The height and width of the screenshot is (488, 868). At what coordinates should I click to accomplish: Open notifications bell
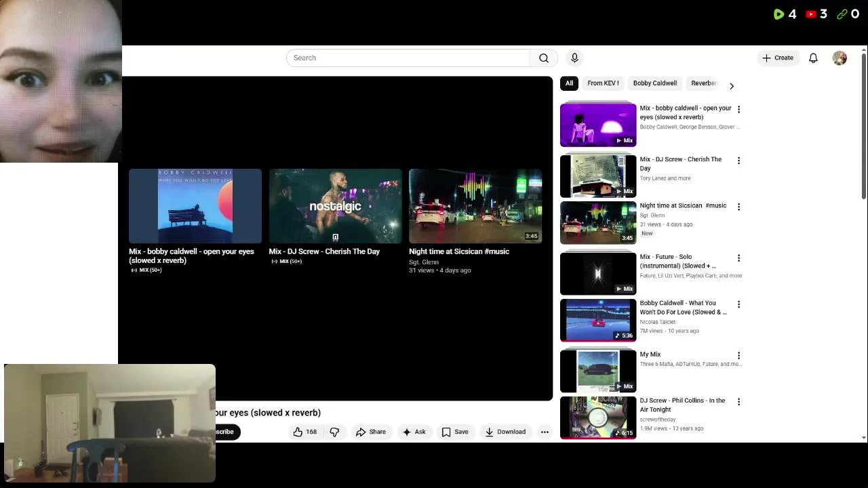813,58
